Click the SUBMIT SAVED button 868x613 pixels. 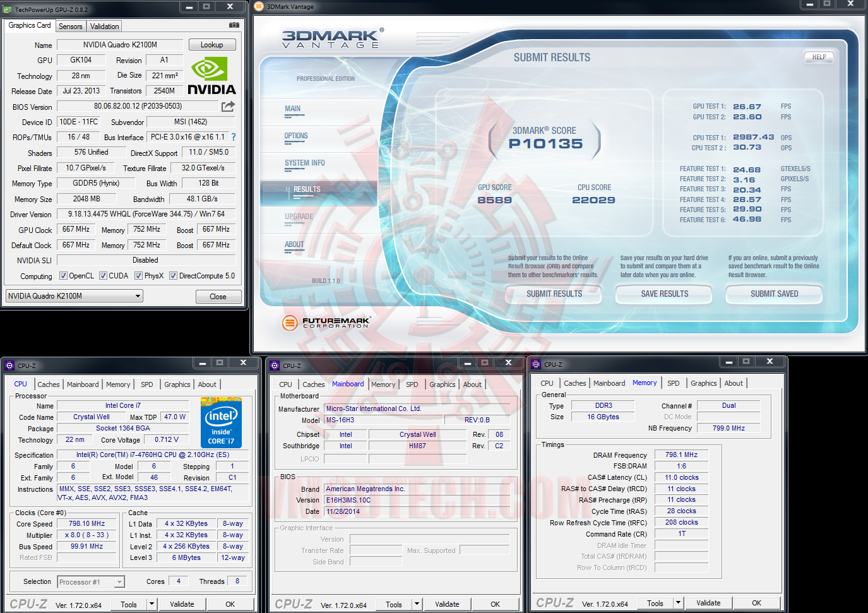(774, 294)
